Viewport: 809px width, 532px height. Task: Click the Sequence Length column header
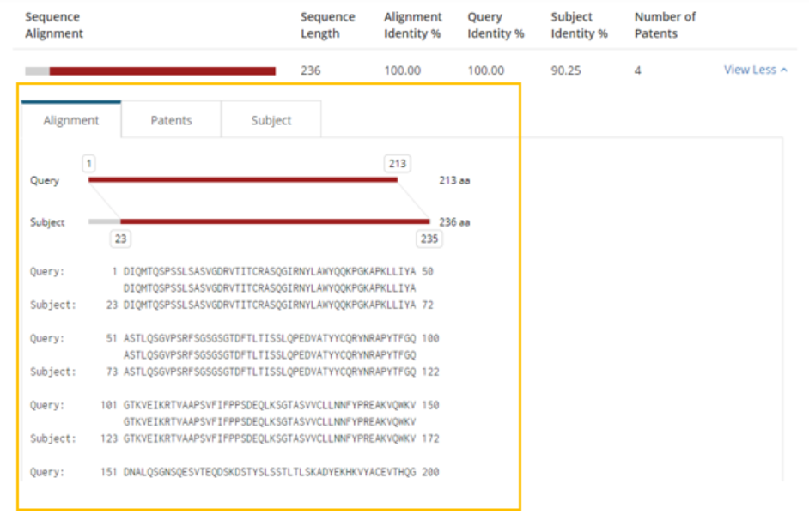point(327,25)
